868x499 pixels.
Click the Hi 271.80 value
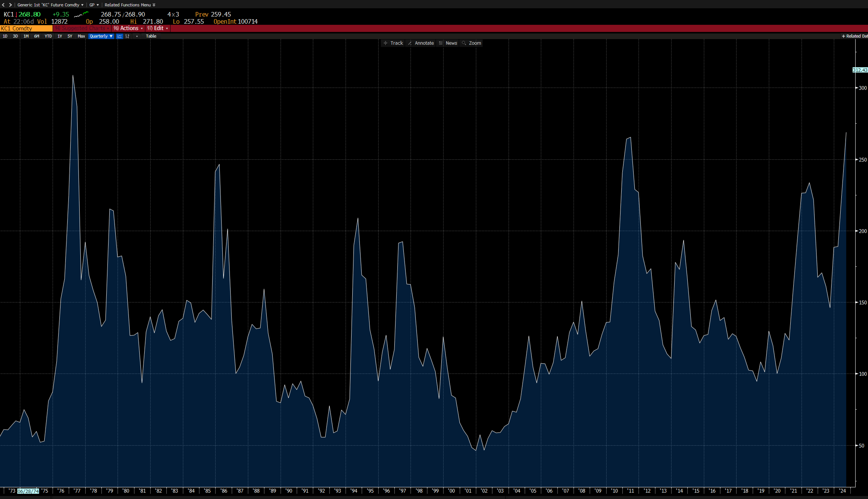pos(147,22)
